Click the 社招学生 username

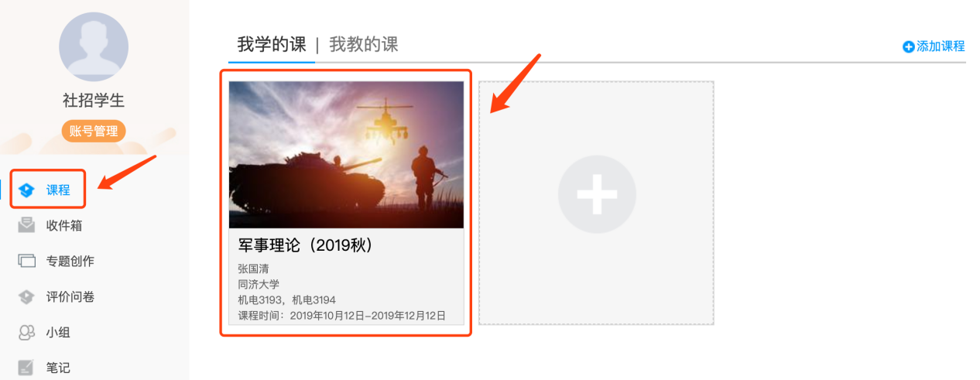(x=94, y=101)
